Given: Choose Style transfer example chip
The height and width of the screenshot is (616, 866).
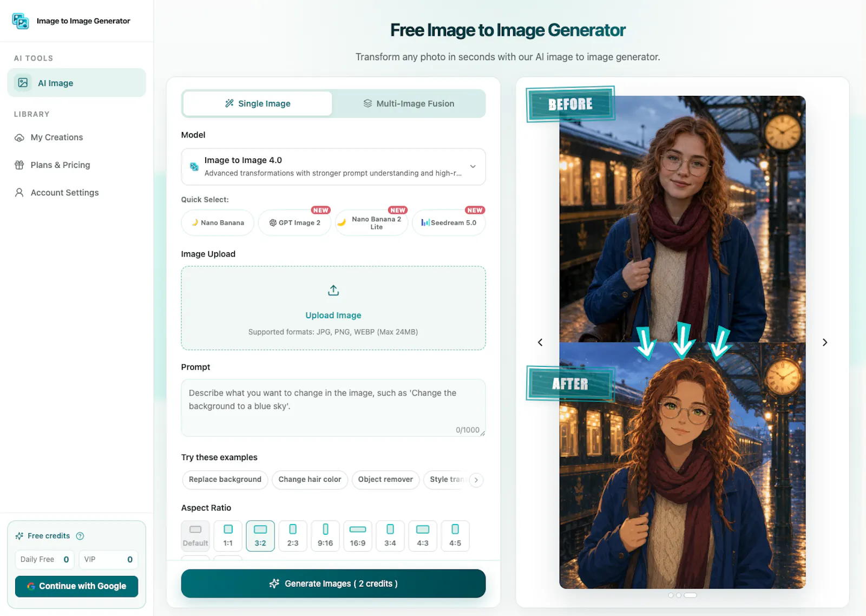Looking at the screenshot, I should (x=446, y=480).
